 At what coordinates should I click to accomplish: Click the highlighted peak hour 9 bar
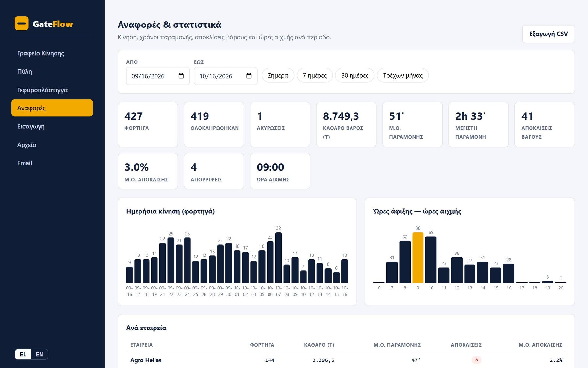[x=418, y=257]
